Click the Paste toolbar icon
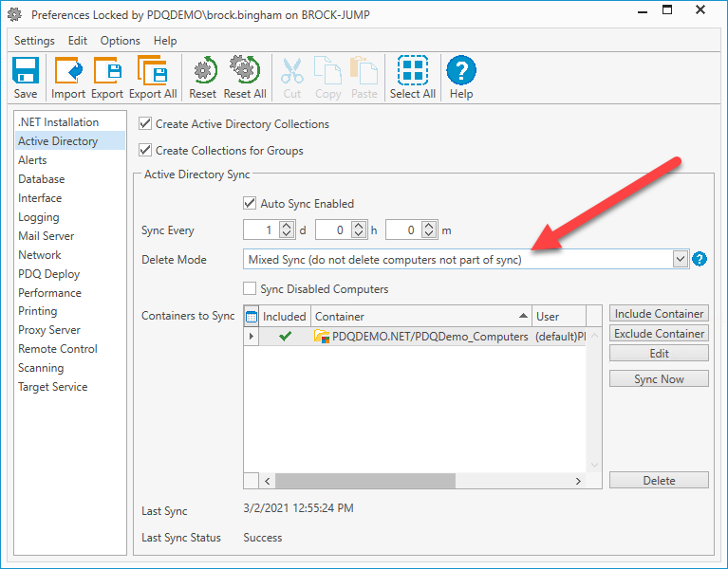The width and height of the screenshot is (728, 569). [364, 70]
